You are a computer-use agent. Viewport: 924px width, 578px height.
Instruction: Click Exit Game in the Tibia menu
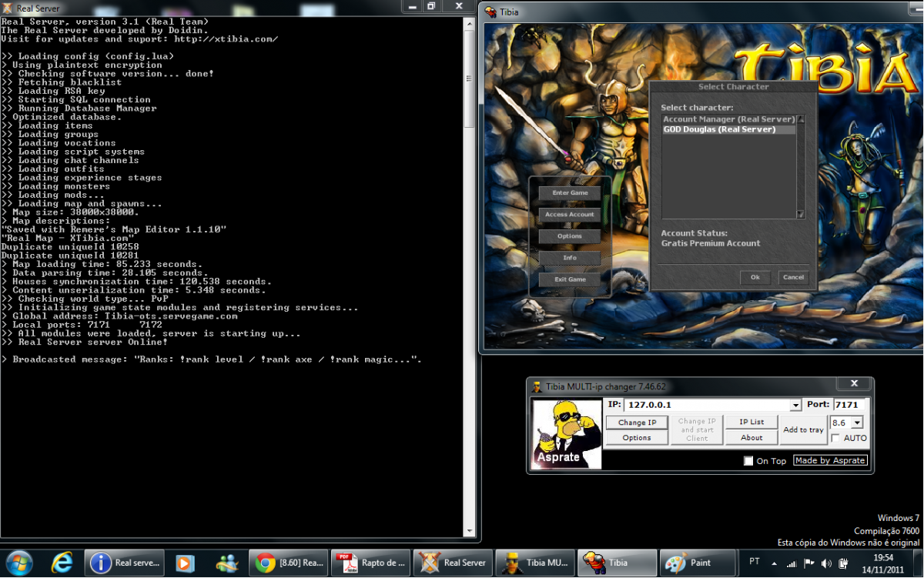pyautogui.click(x=570, y=279)
